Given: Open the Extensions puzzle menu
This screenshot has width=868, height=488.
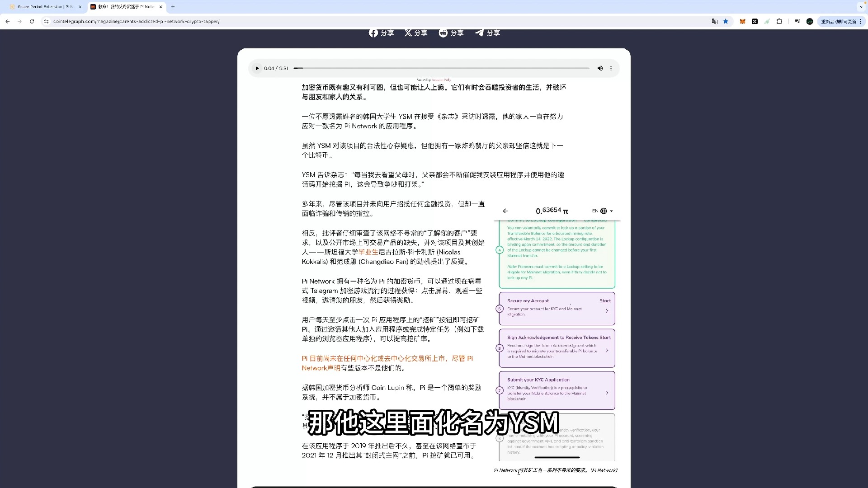Looking at the screenshot, I should click(x=779, y=21).
